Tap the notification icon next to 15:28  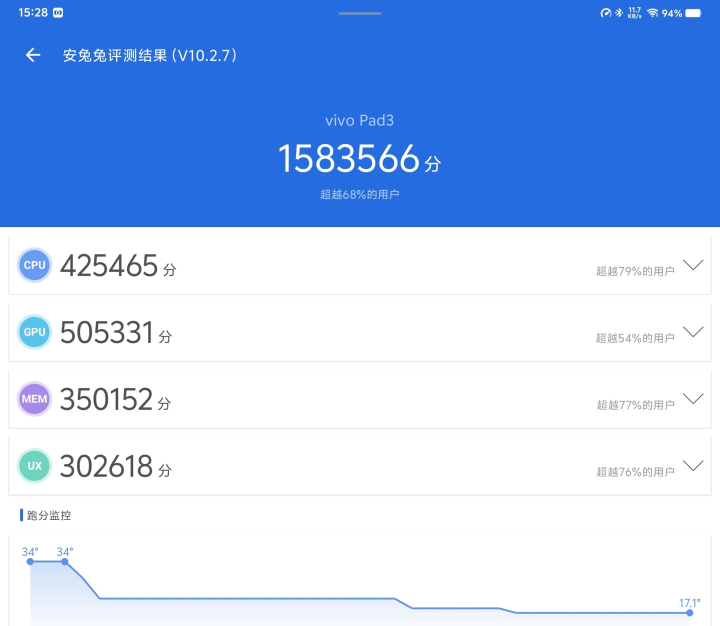tap(58, 13)
